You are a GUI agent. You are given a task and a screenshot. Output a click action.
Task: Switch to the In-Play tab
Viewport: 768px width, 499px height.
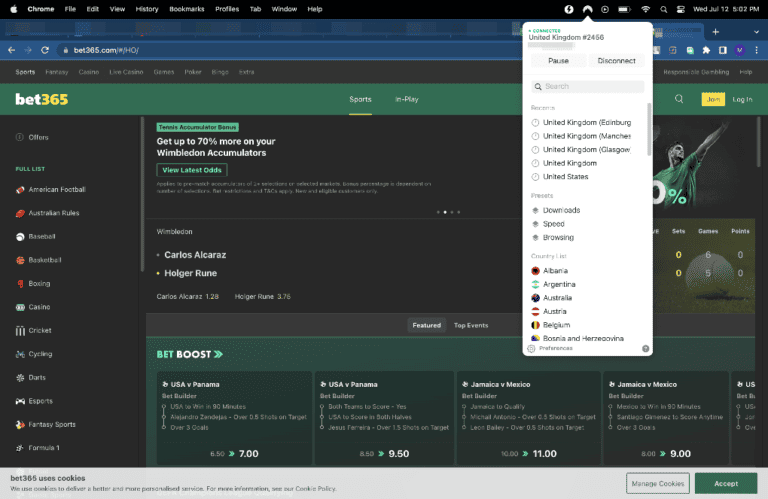[x=406, y=99]
